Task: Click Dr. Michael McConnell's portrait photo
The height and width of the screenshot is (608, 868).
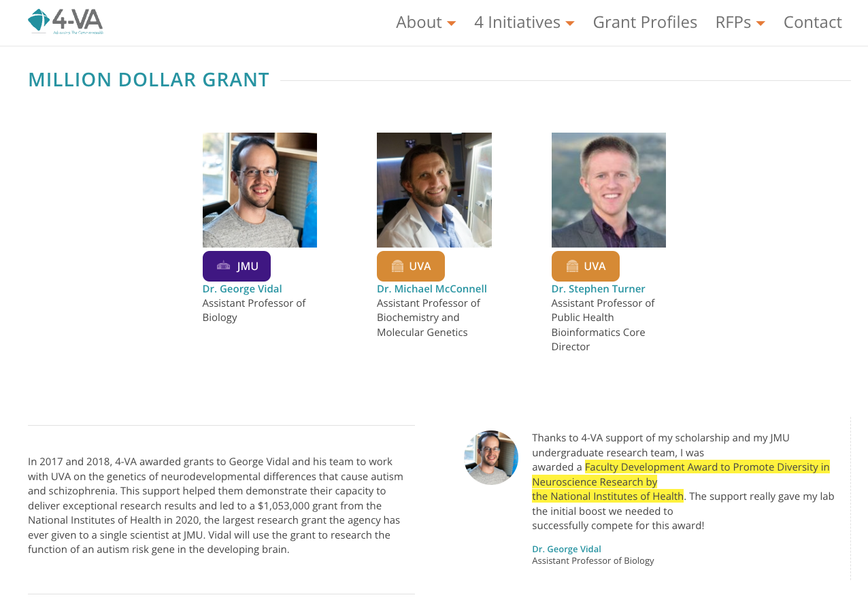Action: 434,190
